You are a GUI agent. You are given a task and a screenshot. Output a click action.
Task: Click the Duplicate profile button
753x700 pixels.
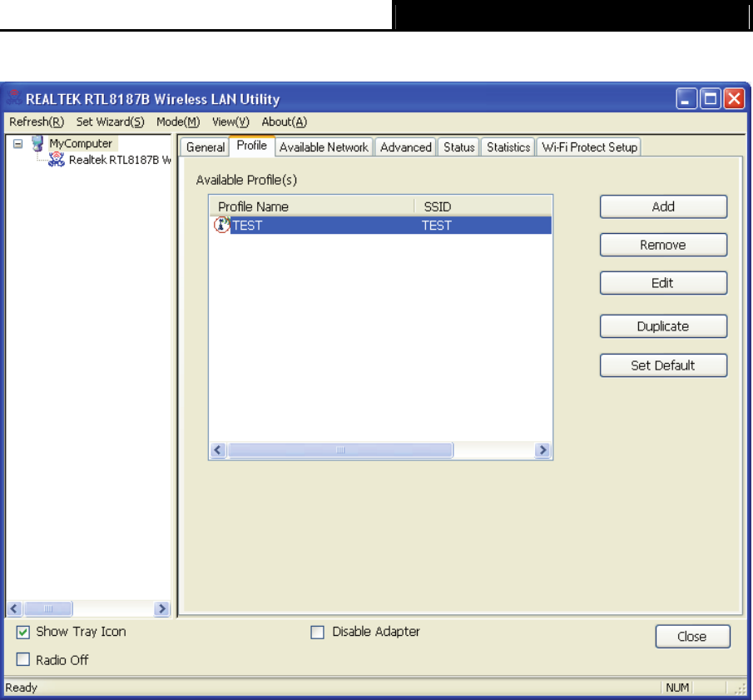pos(663,326)
